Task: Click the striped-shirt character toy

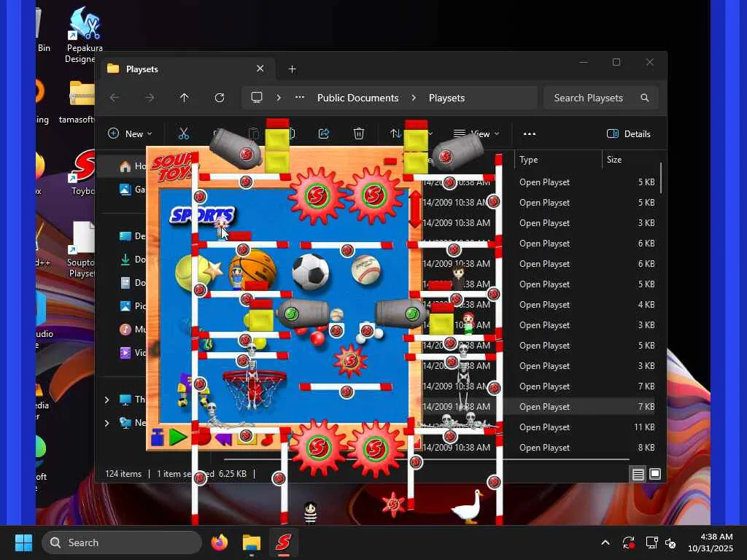Action: (x=310, y=513)
